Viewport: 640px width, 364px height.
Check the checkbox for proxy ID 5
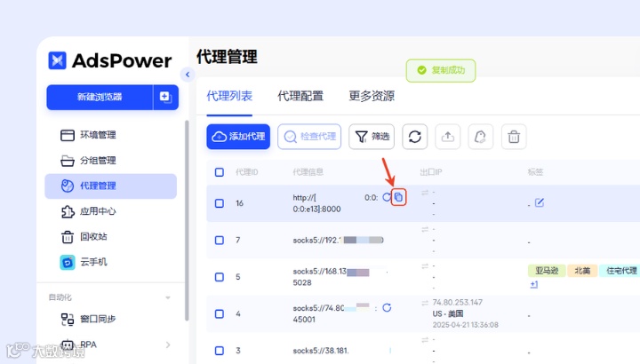click(220, 277)
